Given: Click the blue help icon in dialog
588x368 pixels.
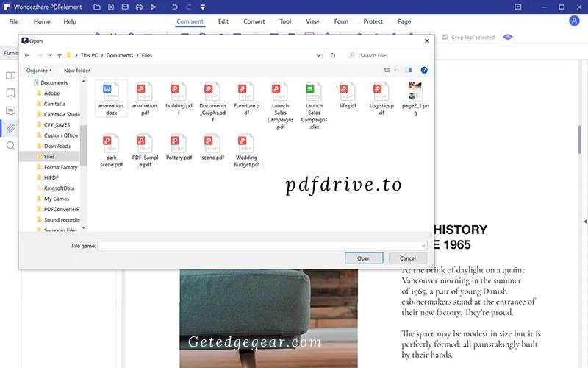Looking at the screenshot, I should point(424,70).
